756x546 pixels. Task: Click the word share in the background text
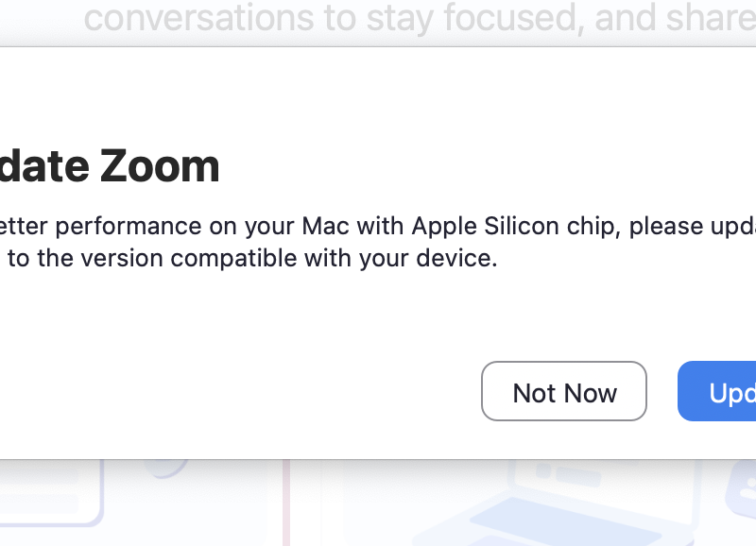tap(716, 19)
